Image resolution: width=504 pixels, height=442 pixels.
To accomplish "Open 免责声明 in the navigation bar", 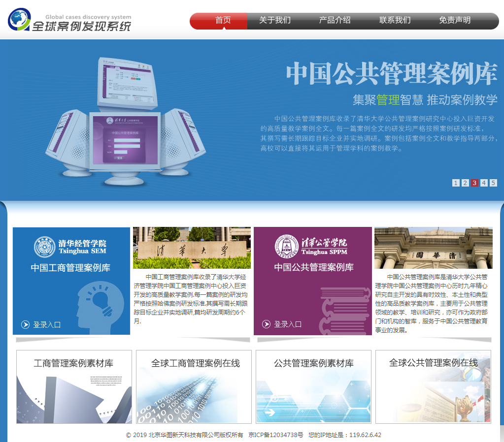I will click(x=455, y=20).
